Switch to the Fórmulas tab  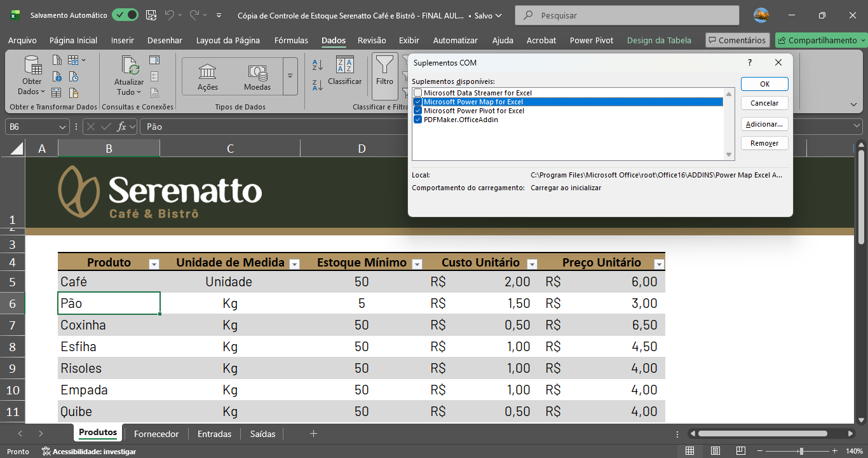tap(291, 40)
